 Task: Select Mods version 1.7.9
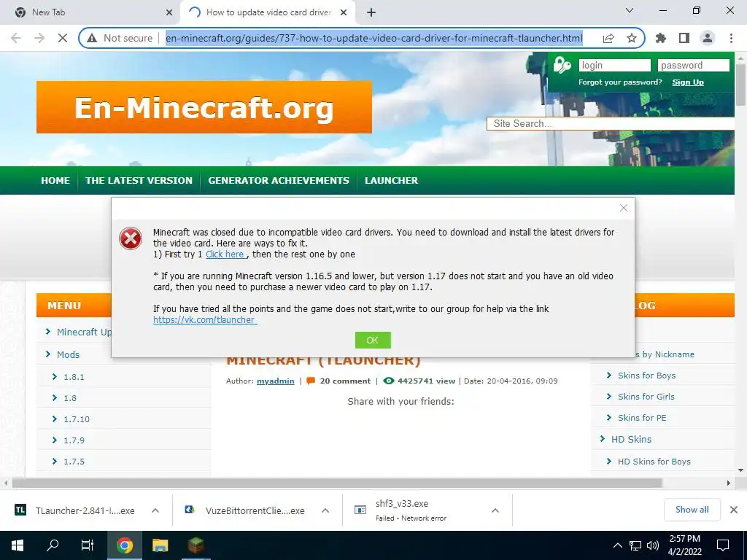pyautogui.click(x=74, y=440)
